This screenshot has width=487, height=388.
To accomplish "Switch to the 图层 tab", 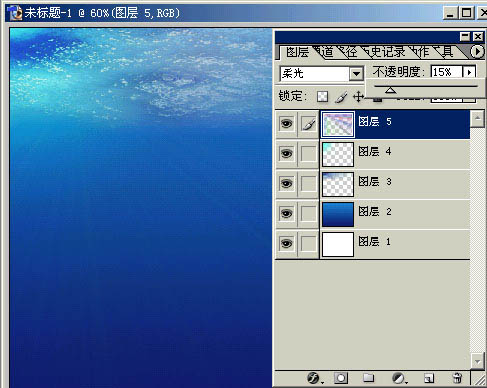I will 297,52.
